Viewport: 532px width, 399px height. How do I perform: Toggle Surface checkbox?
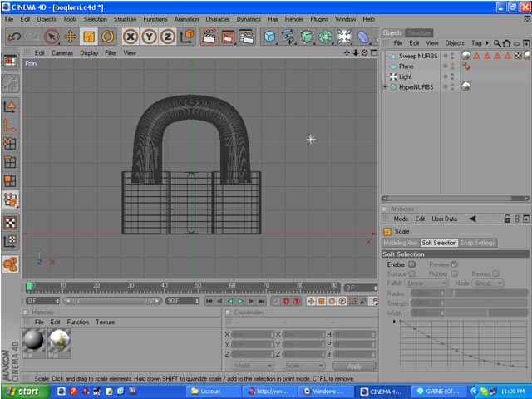pos(412,273)
